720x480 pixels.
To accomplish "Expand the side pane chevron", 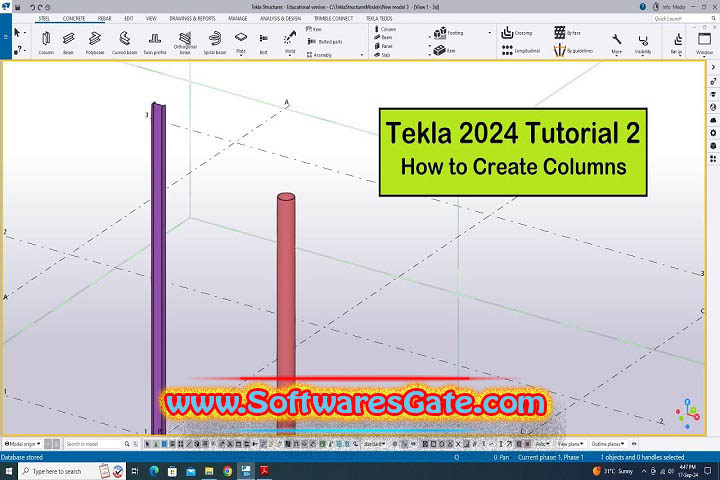I will (x=713, y=67).
